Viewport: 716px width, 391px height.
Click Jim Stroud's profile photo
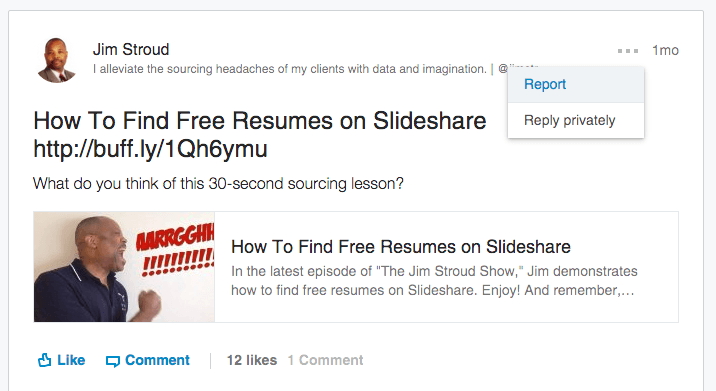click(57, 60)
